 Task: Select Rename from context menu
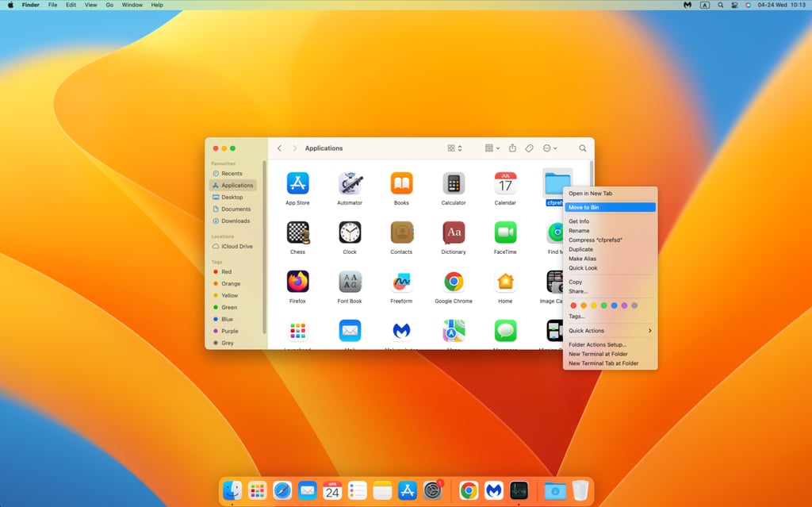(x=610, y=231)
